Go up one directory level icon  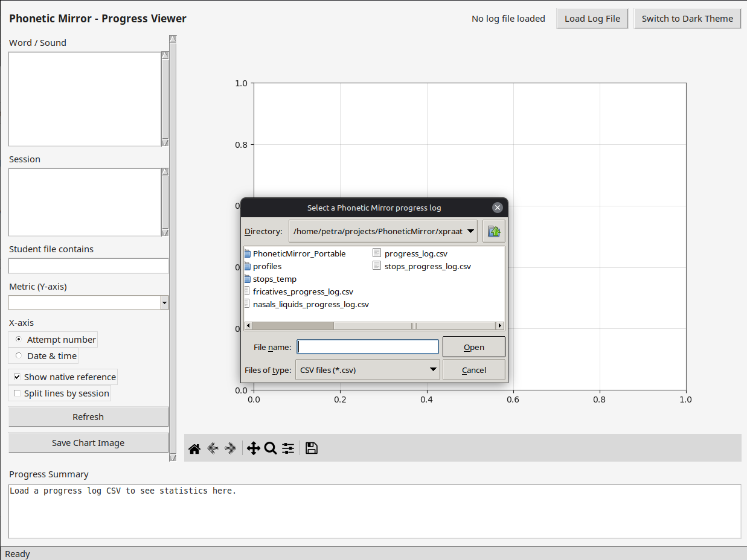click(494, 231)
